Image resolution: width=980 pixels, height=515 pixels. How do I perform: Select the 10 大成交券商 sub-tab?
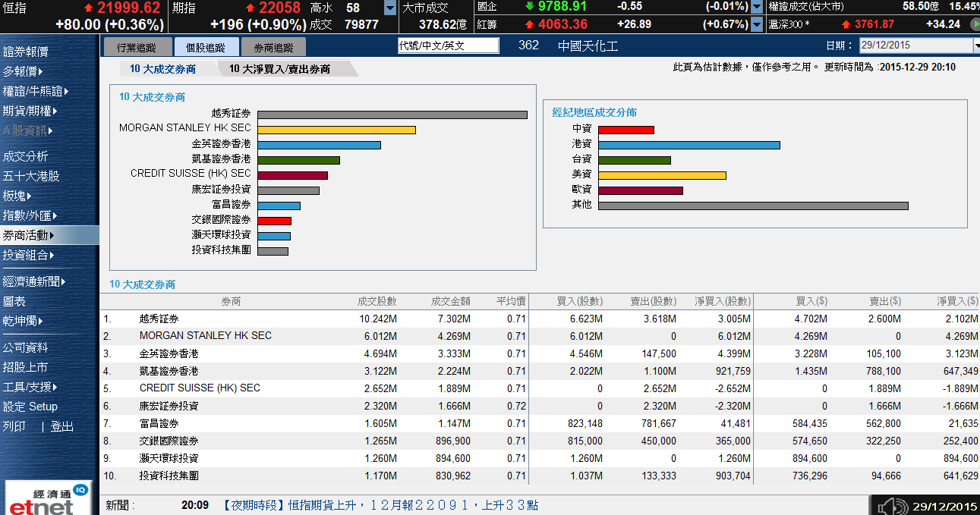(163, 69)
